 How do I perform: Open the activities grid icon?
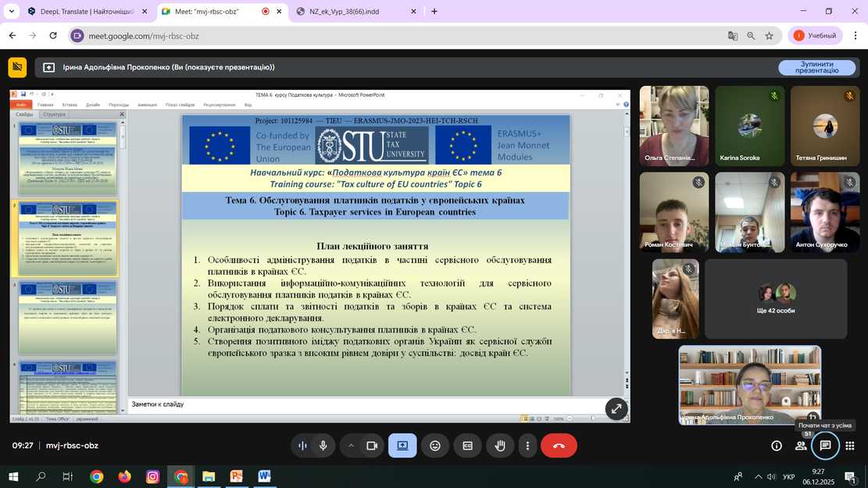(x=850, y=446)
